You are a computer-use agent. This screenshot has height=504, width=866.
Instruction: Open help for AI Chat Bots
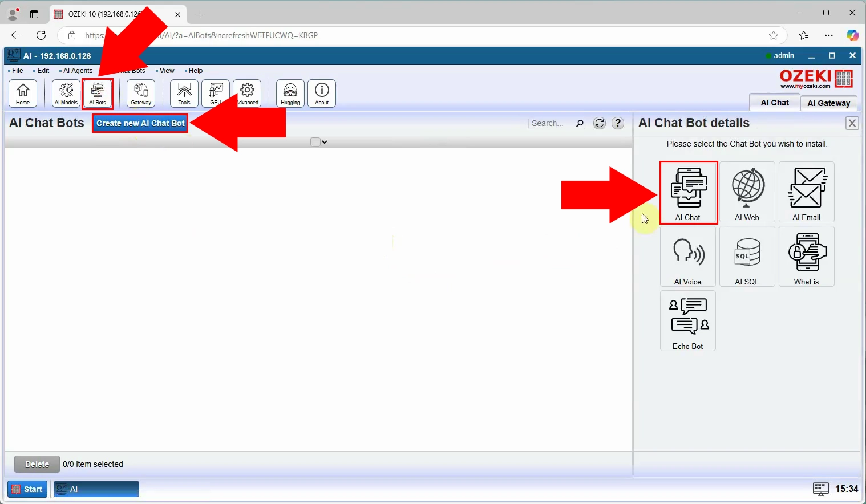click(x=618, y=123)
